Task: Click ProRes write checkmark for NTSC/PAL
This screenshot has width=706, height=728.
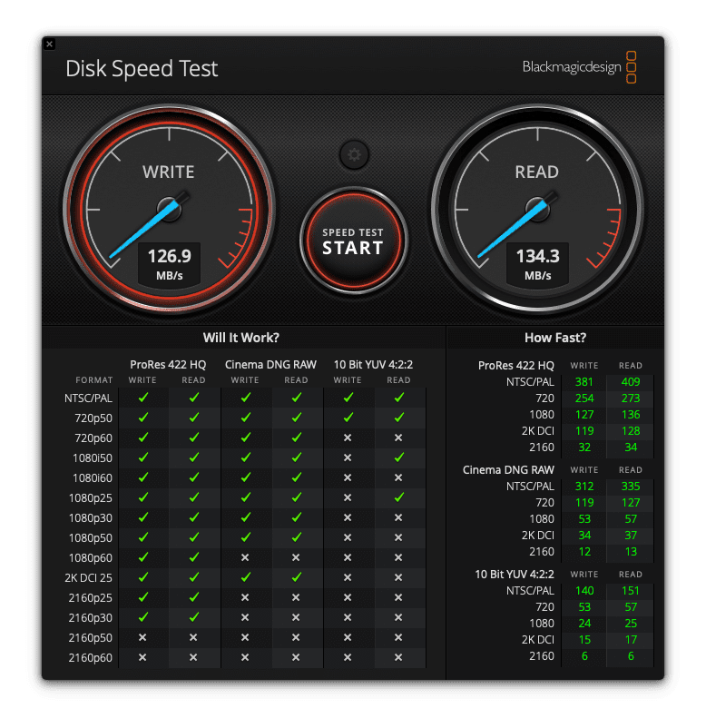Action: pyautogui.click(x=143, y=398)
